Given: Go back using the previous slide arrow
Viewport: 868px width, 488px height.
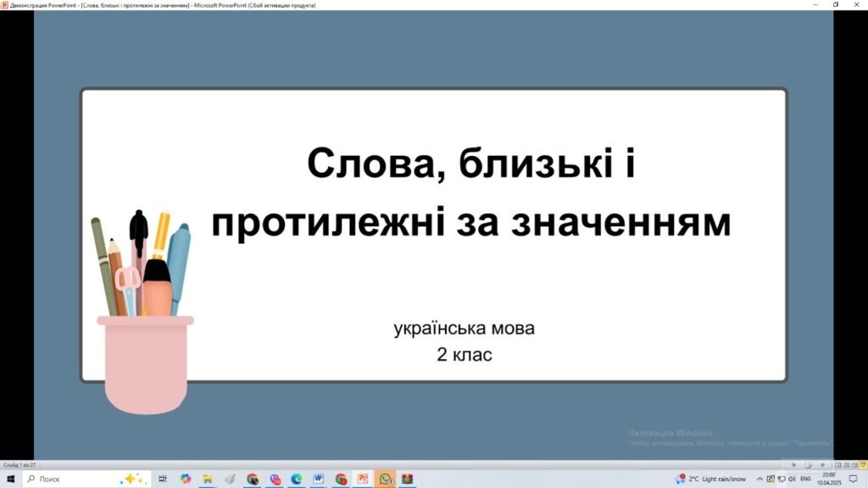Looking at the screenshot, I should tap(793, 464).
